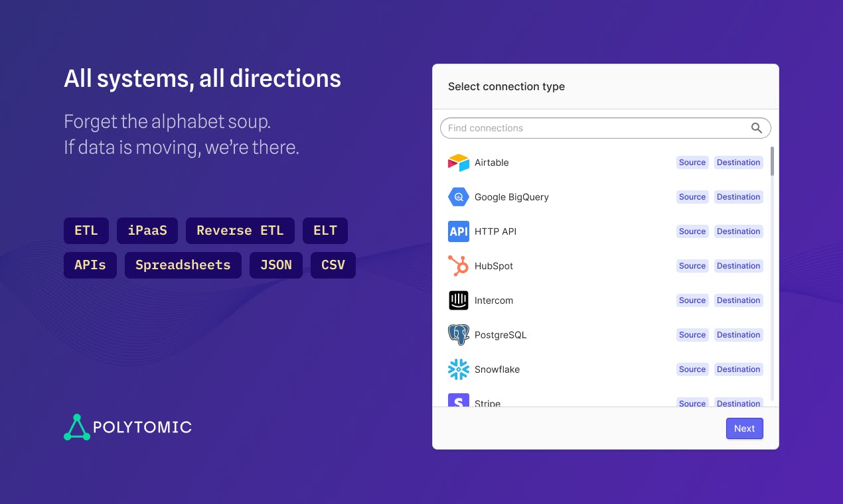Click the Destination tag on Intercom row
Viewport: 843px width, 504px height.
click(739, 300)
